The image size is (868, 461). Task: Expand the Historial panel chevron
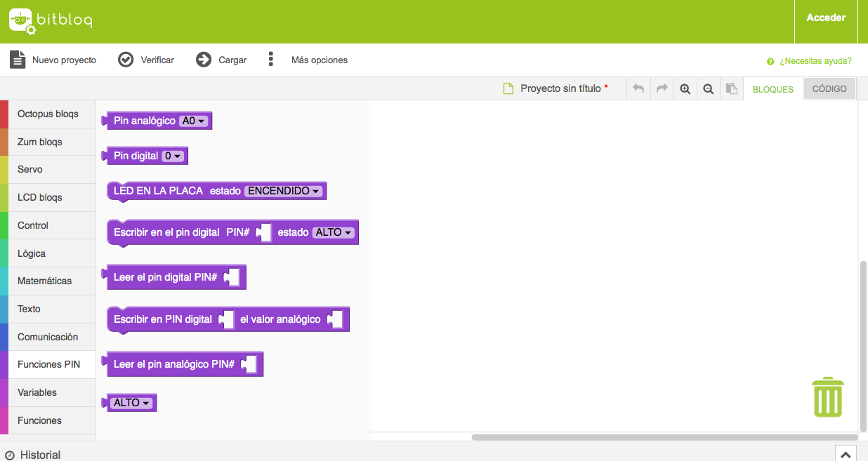click(846, 454)
